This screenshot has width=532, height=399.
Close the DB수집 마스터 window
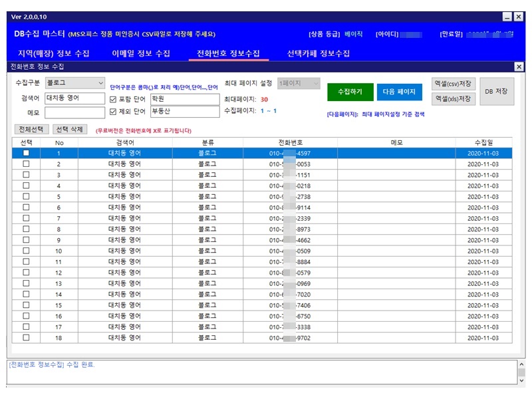519,17
